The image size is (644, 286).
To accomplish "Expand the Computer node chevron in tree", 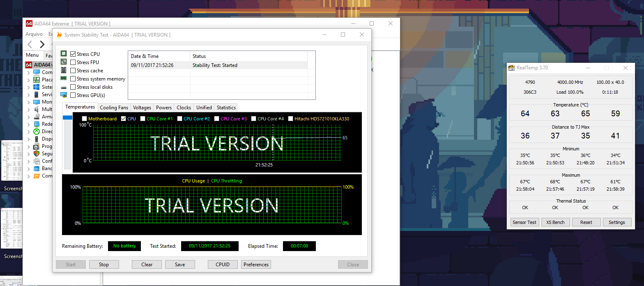I will point(28,72).
